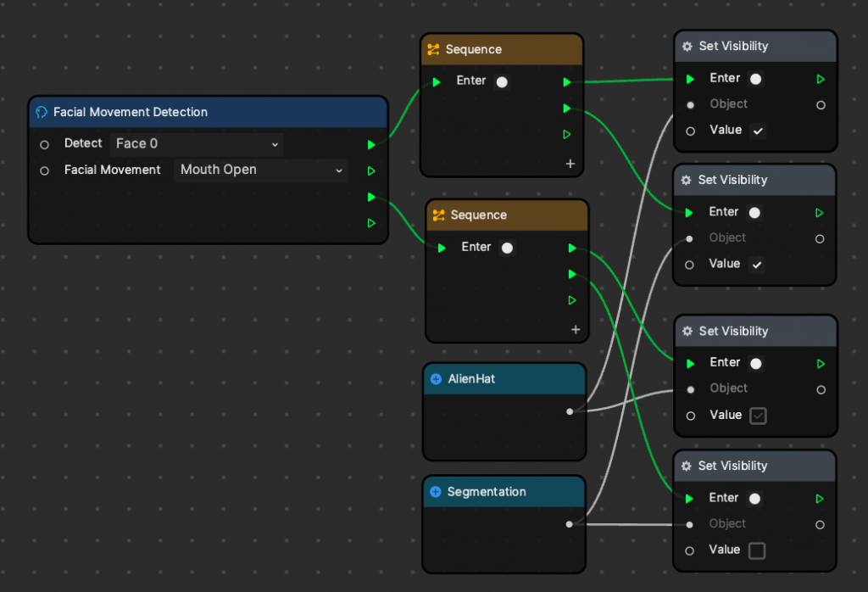Click the Enter output arrow on bottom Set Visibility
The height and width of the screenshot is (592, 868).
pos(820,499)
